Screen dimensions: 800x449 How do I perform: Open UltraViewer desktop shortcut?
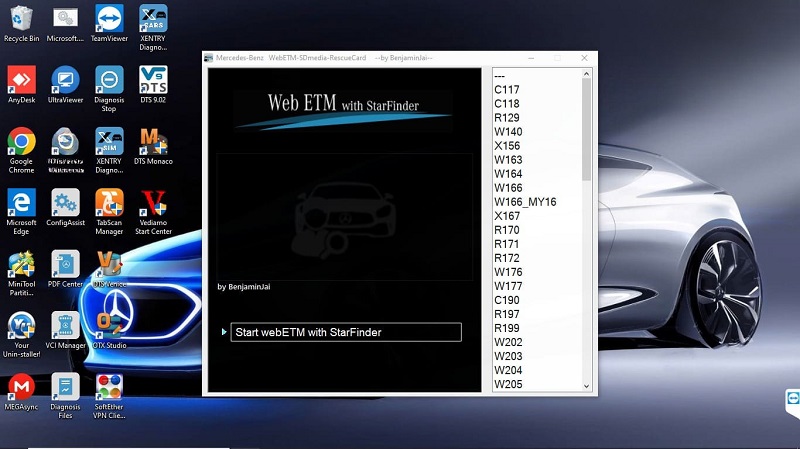[x=65, y=85]
